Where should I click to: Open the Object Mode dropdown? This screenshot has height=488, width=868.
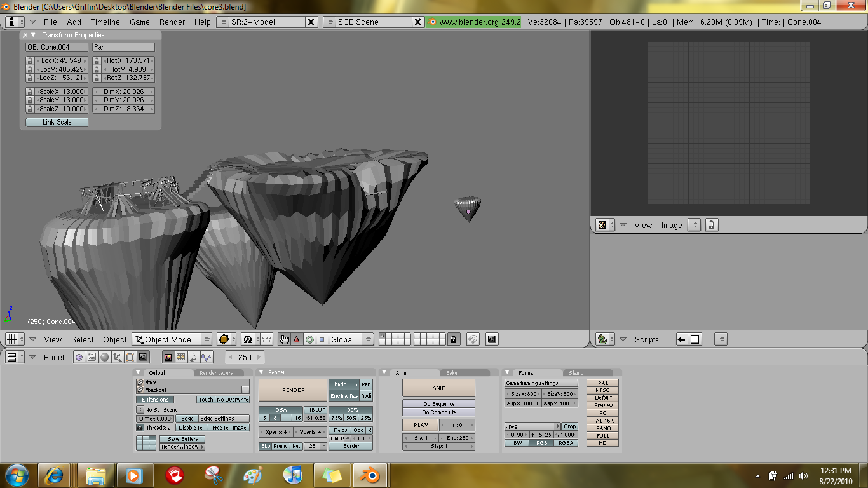[x=172, y=339]
